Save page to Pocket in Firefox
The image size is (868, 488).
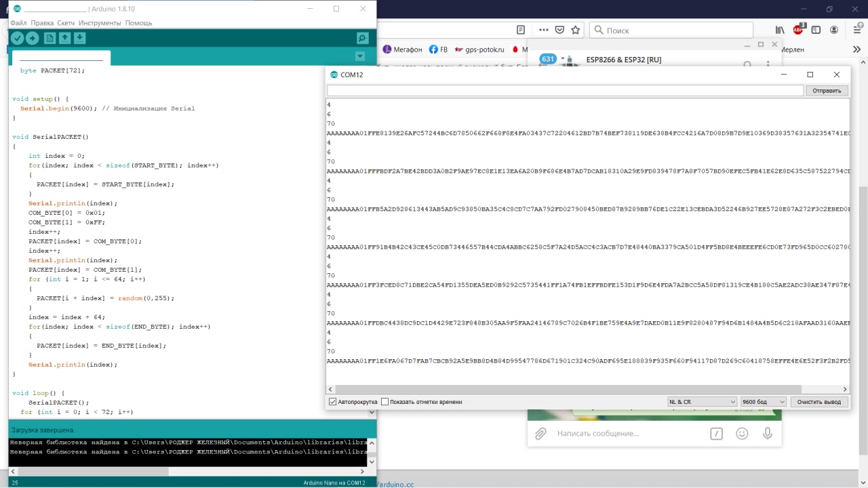pyautogui.click(x=559, y=30)
